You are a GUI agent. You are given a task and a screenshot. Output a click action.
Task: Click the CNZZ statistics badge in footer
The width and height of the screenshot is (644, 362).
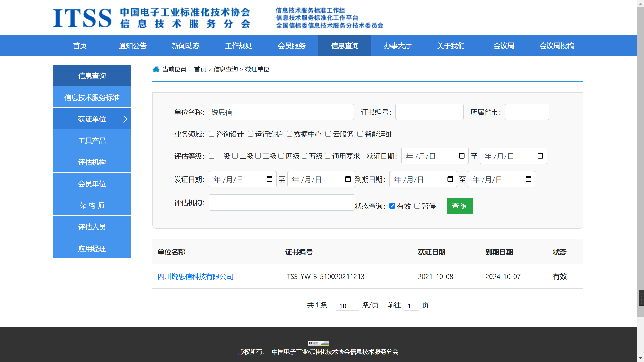point(318,343)
